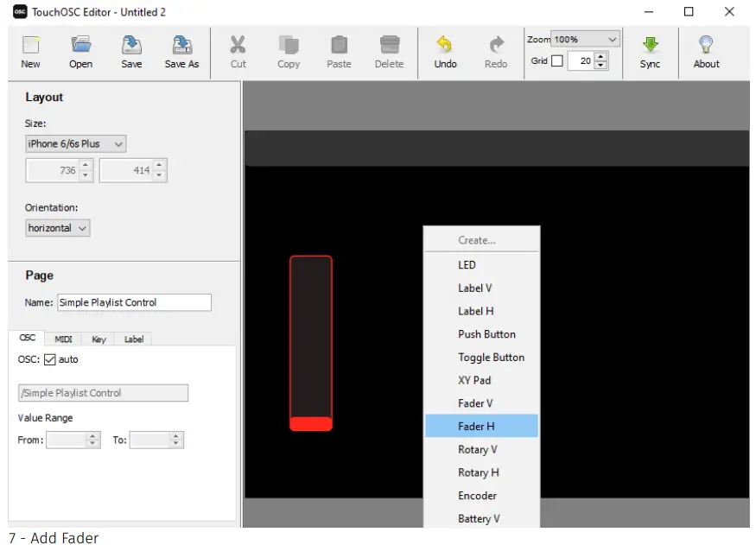This screenshot has width=756, height=545.
Task: Increment the Value Range From stepper
Action: click(92, 435)
